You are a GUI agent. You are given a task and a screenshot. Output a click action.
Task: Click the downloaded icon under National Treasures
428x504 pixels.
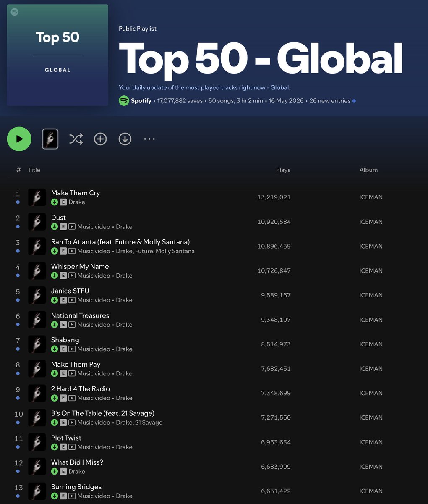point(55,325)
